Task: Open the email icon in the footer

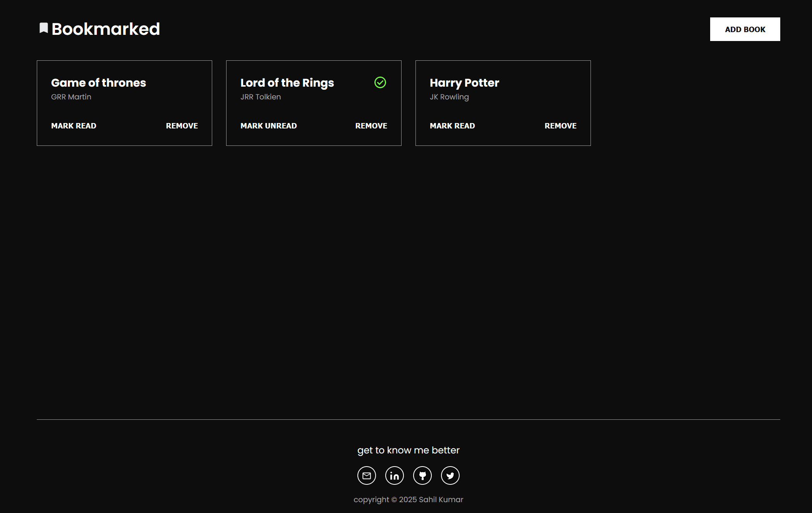Action: pyautogui.click(x=366, y=475)
